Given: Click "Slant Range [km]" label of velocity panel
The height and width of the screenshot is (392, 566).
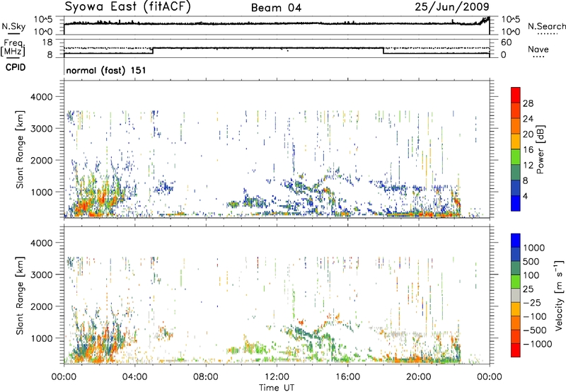Looking at the screenshot, I should (x=20, y=296).
